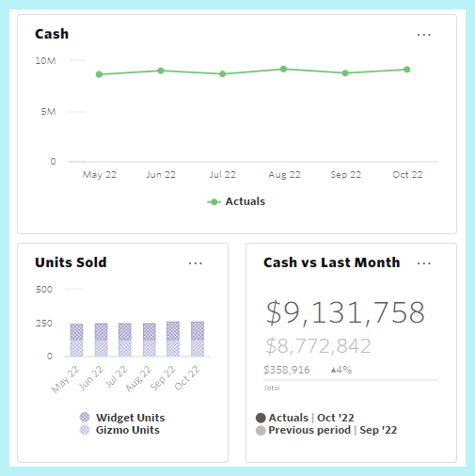Click the Cash vs Last Month title
475x476 pixels.
[x=332, y=262]
